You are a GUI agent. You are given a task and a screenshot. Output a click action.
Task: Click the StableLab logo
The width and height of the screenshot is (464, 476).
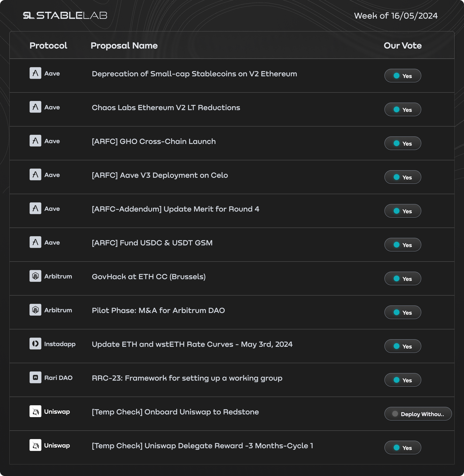[x=65, y=16]
